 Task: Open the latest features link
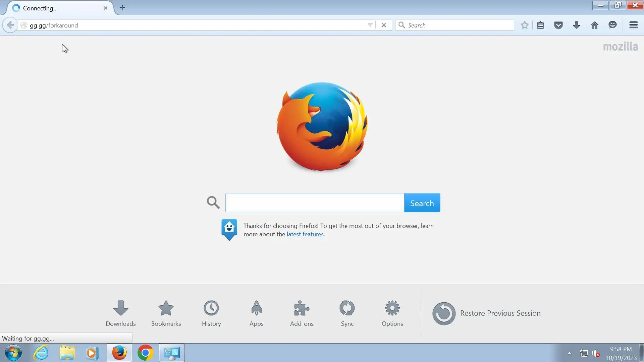pyautogui.click(x=305, y=234)
